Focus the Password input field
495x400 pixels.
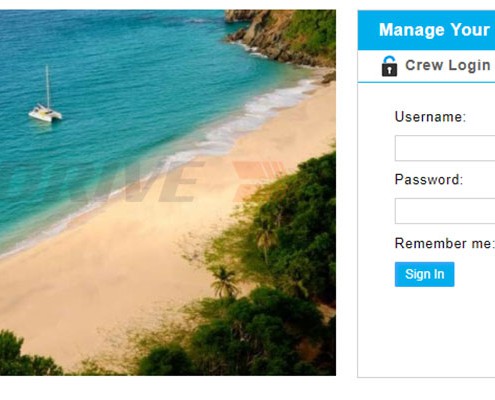tap(445, 211)
